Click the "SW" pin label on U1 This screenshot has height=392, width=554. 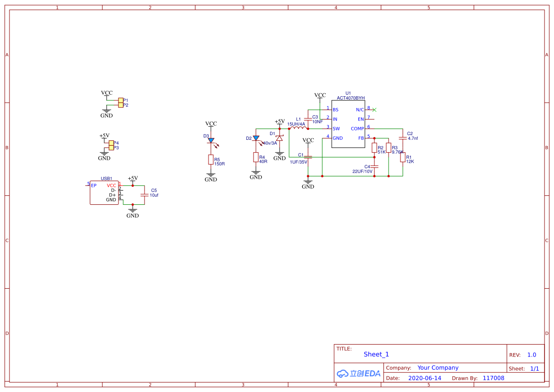[336, 128]
